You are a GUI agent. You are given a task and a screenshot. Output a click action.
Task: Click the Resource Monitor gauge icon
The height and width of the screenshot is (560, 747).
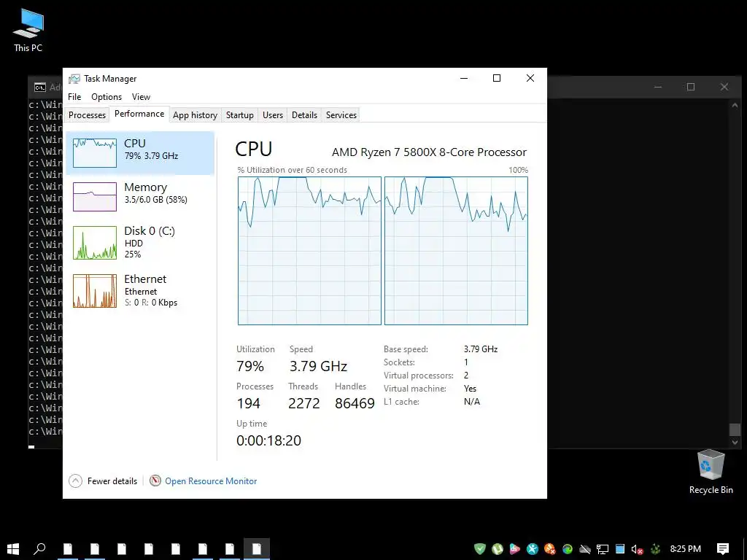pyautogui.click(x=155, y=481)
